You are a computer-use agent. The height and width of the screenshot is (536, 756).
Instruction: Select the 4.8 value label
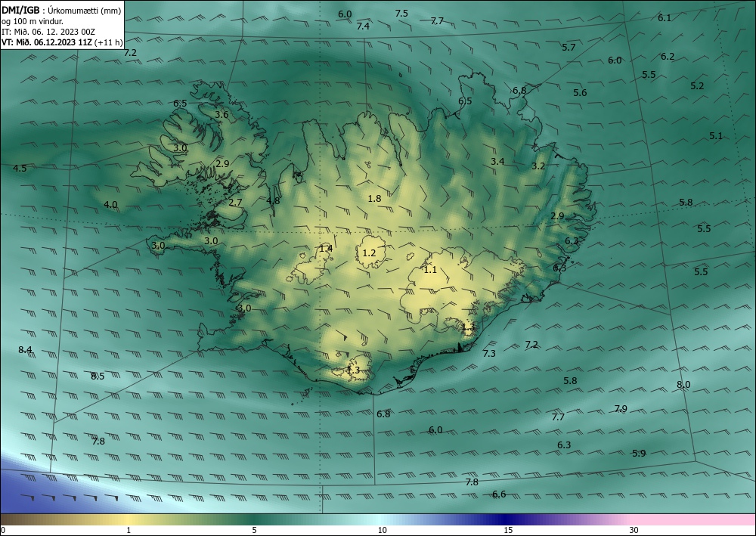pos(273,200)
